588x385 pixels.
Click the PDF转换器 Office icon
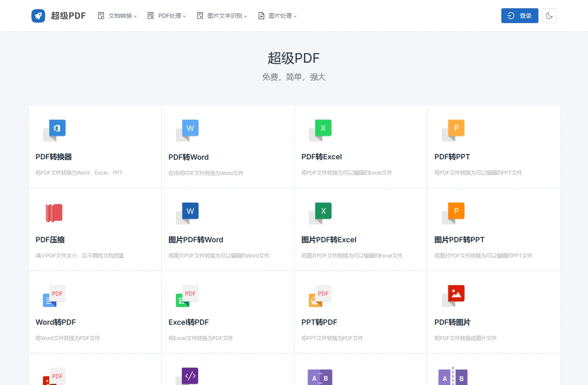pyautogui.click(x=55, y=130)
